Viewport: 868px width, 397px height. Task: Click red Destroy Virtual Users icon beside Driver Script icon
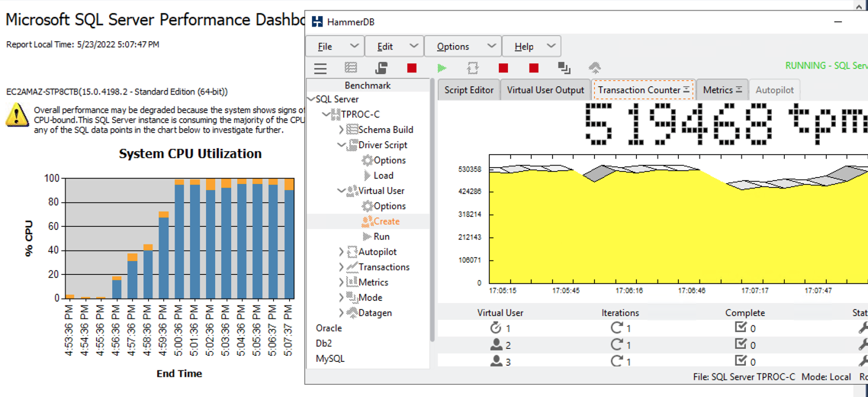(411, 68)
